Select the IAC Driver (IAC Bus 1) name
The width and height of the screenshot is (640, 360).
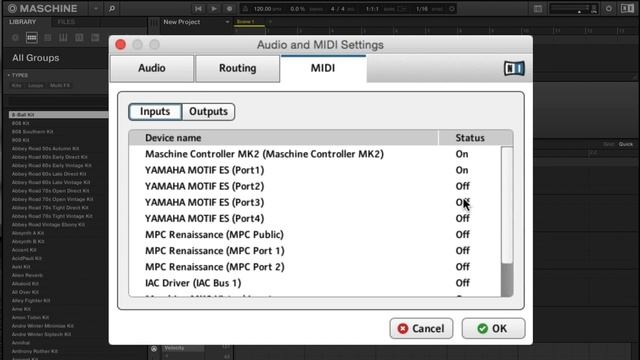tap(193, 283)
